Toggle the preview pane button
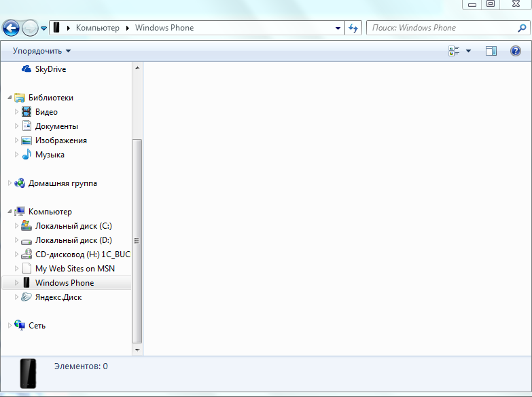Screen dimensions: 532x397 (x=491, y=51)
